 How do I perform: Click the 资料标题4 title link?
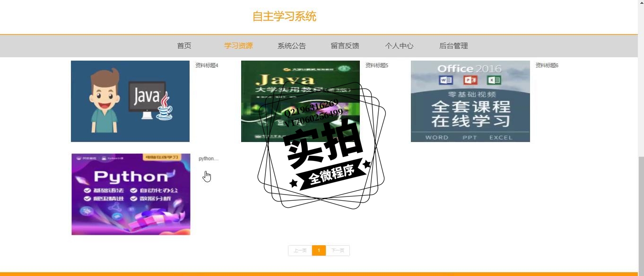207,65
